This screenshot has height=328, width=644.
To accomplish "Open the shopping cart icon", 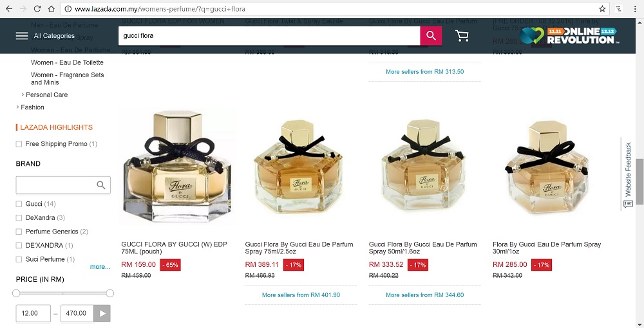I will pyautogui.click(x=462, y=36).
